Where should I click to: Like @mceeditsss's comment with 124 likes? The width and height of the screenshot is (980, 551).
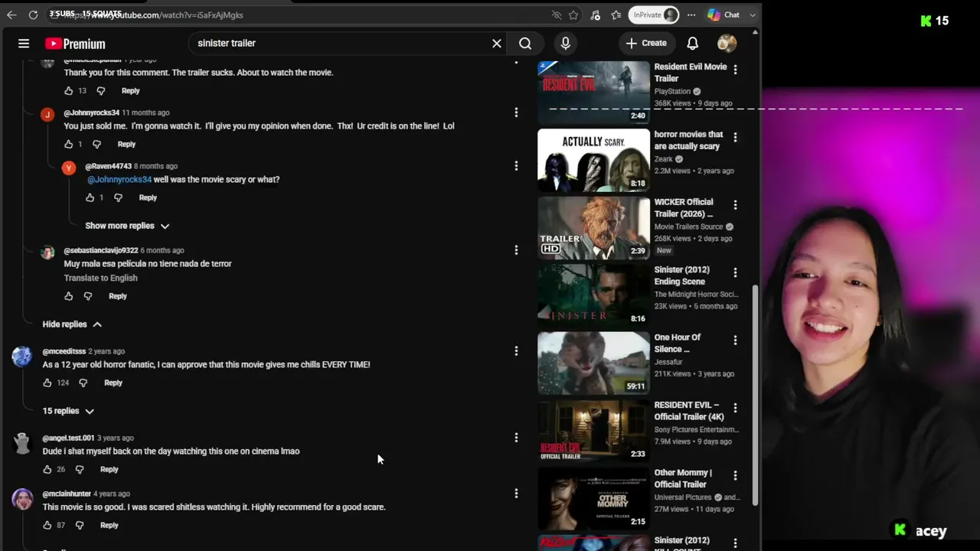pos(47,383)
